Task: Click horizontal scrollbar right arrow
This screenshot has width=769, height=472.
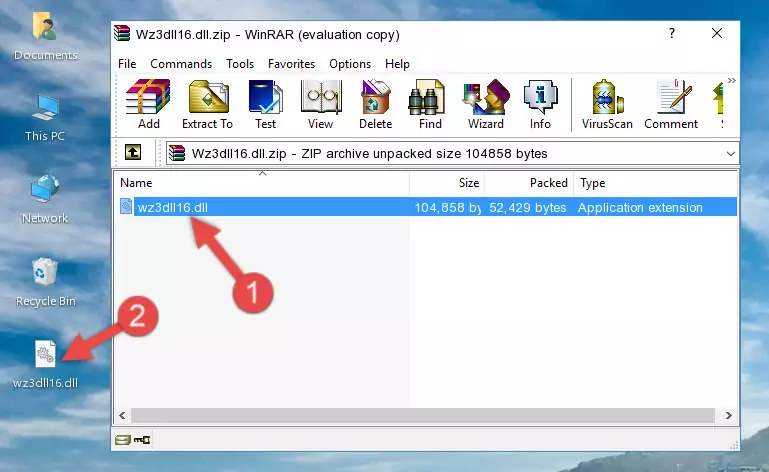Action: (x=729, y=416)
